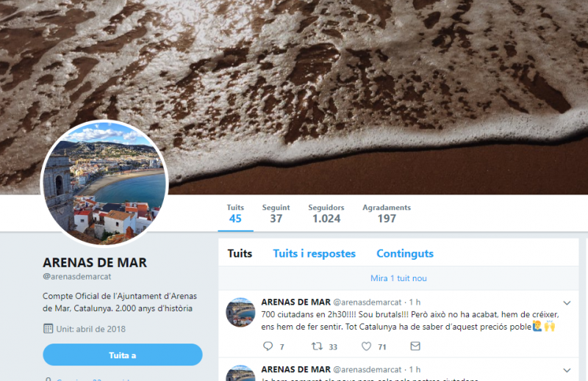Image resolution: width=588 pixels, height=381 pixels.
Task: Reply to the 700 ciutadans tweet
Action: 268,346
